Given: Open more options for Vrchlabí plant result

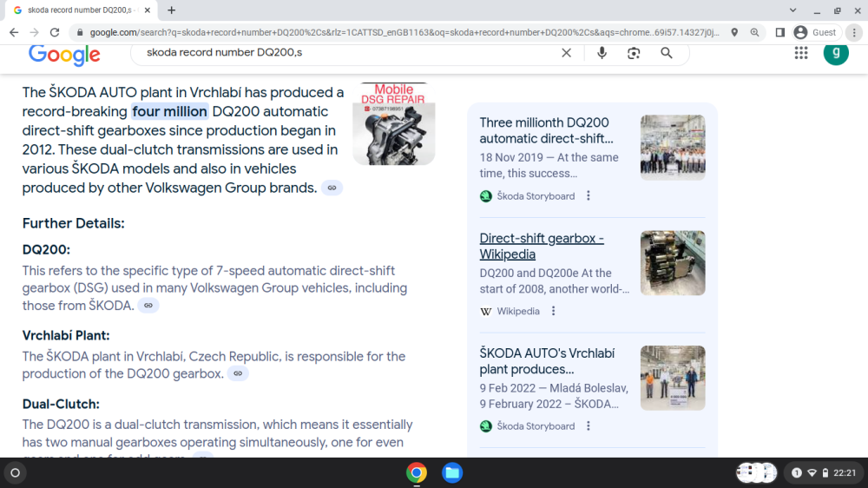Looking at the screenshot, I should click(x=589, y=426).
